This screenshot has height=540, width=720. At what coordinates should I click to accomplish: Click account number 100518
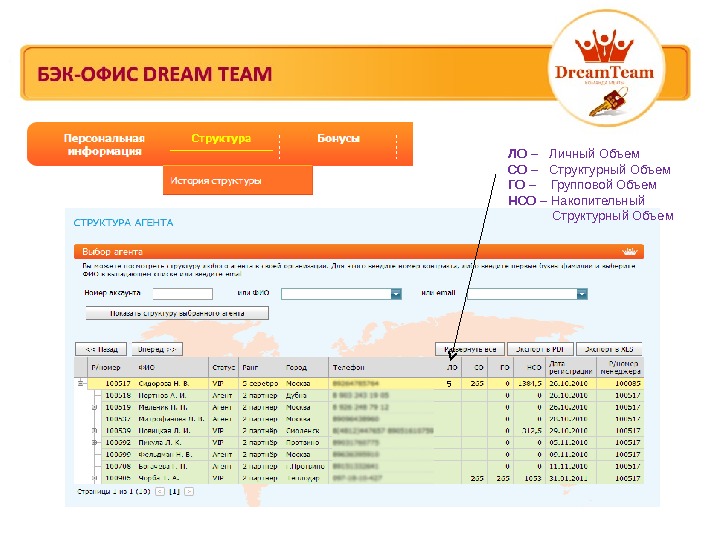pos(118,395)
